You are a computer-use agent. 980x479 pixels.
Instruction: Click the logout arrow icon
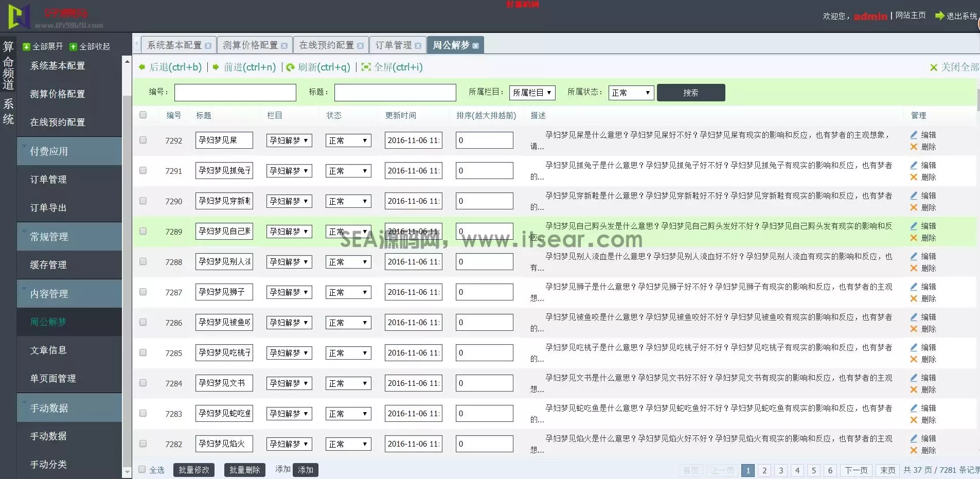click(x=940, y=16)
